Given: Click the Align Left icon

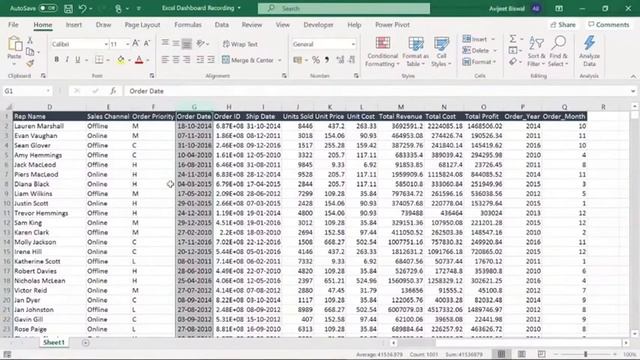Looking at the screenshot, I should (165, 60).
